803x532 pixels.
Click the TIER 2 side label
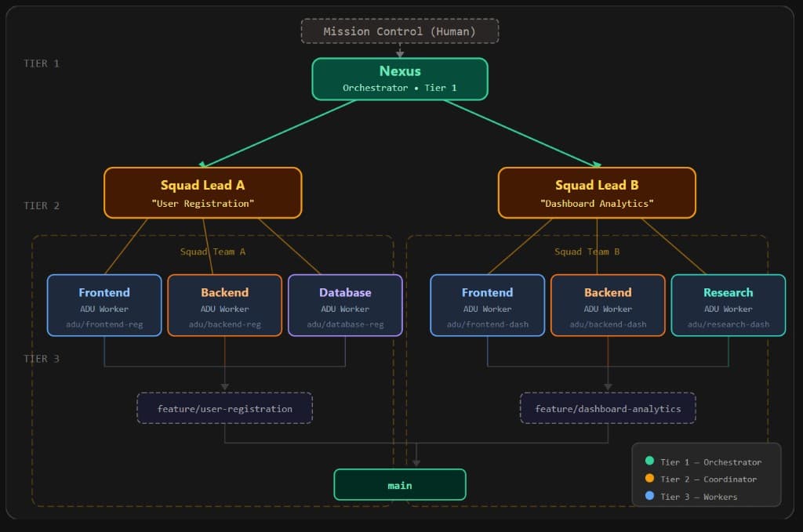click(x=42, y=205)
